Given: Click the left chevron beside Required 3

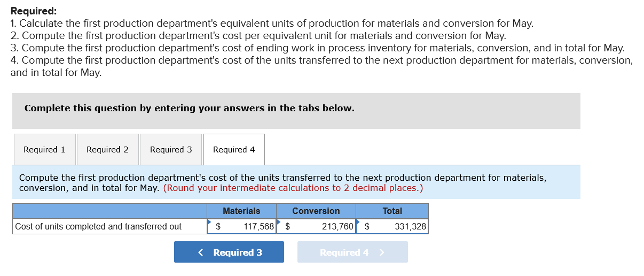Looking at the screenshot, I should (200, 252).
